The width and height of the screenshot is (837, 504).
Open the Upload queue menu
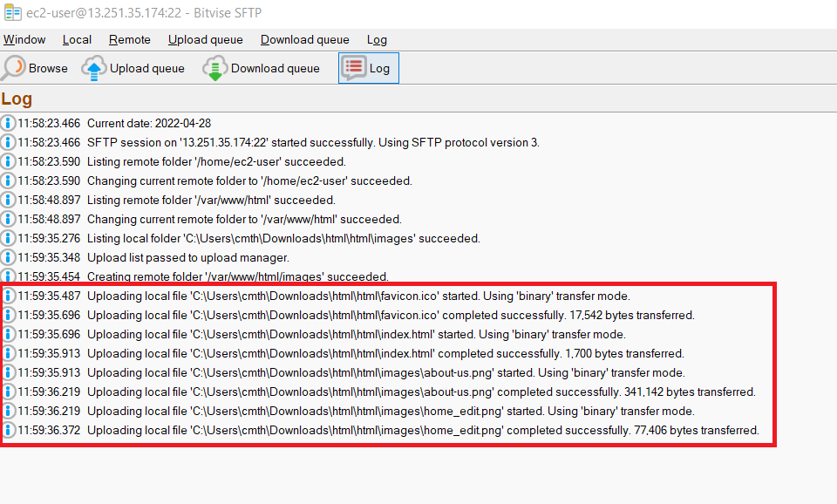pyautogui.click(x=206, y=39)
